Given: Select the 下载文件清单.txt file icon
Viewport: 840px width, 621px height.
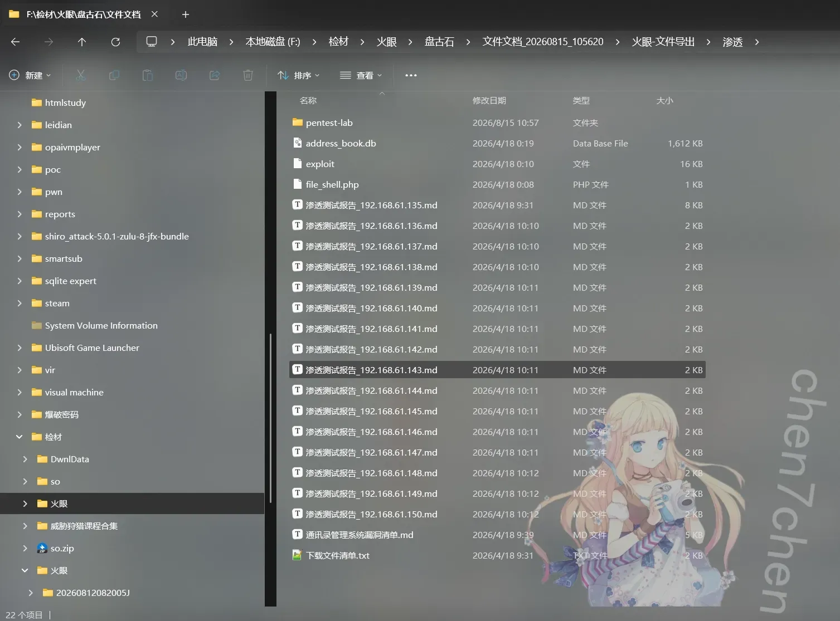Looking at the screenshot, I should (x=298, y=555).
